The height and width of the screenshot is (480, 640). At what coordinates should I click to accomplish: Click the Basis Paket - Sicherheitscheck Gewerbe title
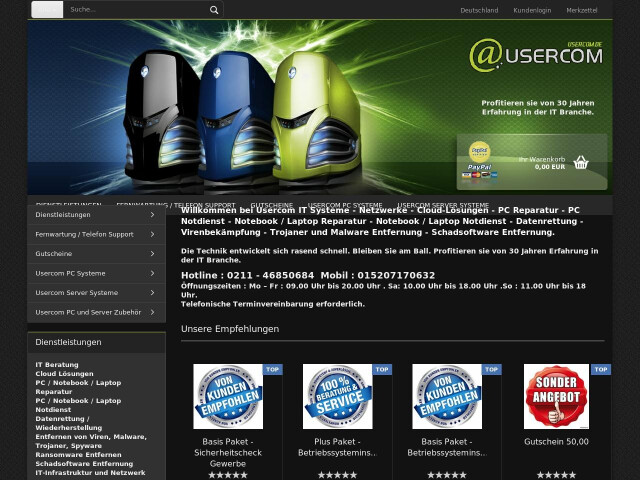(x=228, y=453)
